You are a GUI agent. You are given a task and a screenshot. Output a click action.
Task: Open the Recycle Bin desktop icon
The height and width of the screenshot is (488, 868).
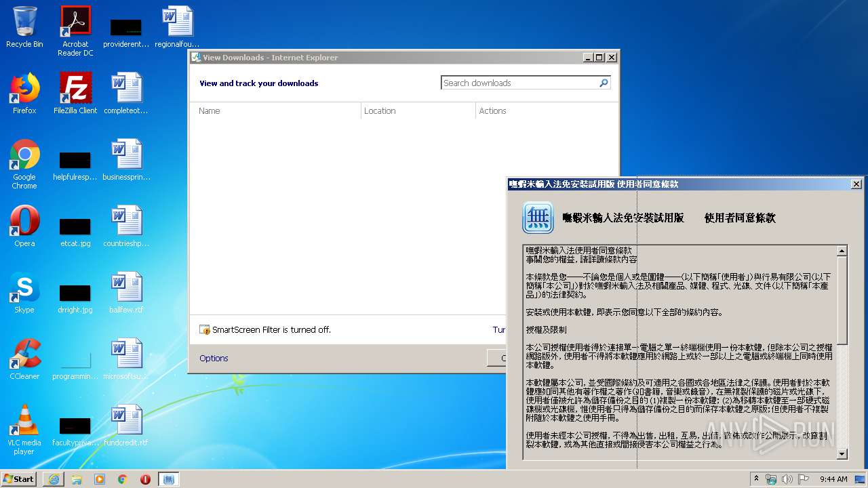click(x=24, y=27)
